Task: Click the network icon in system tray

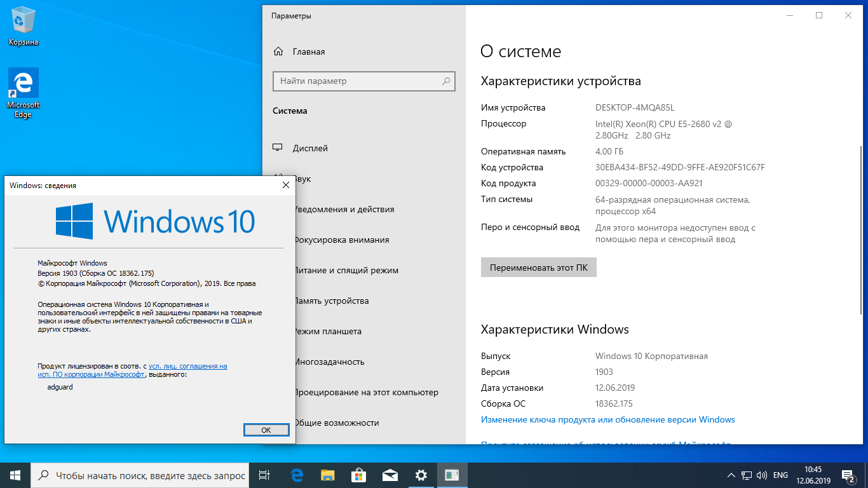Action: (x=747, y=475)
